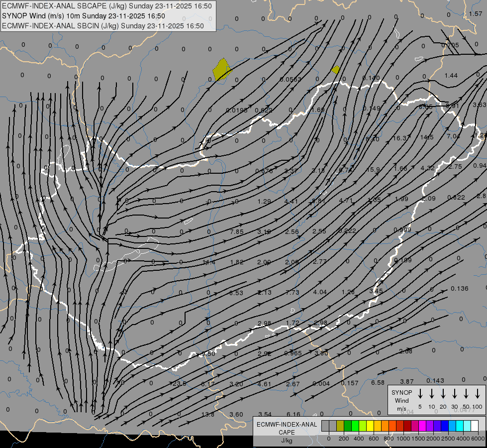Click the '6000' tick label on CAPE scale
Image resolution: width=487 pixels, height=448 pixels.
click(x=478, y=439)
